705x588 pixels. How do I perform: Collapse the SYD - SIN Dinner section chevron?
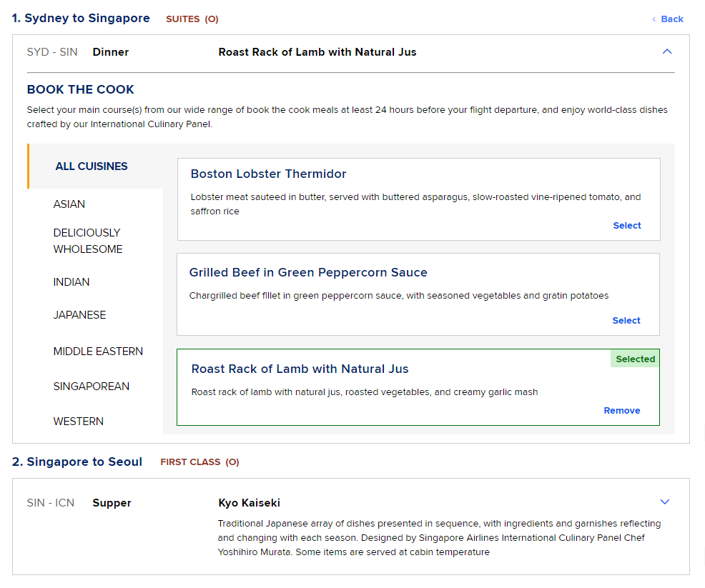point(667,51)
